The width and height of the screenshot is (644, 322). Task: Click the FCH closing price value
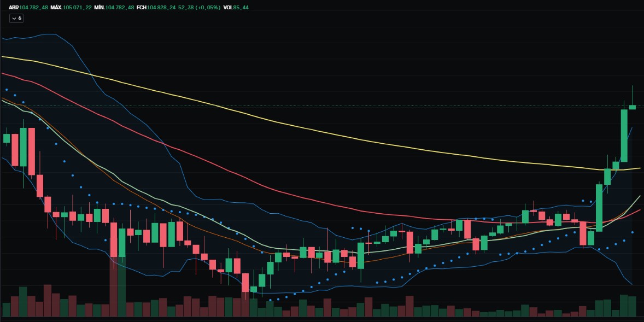(162, 8)
